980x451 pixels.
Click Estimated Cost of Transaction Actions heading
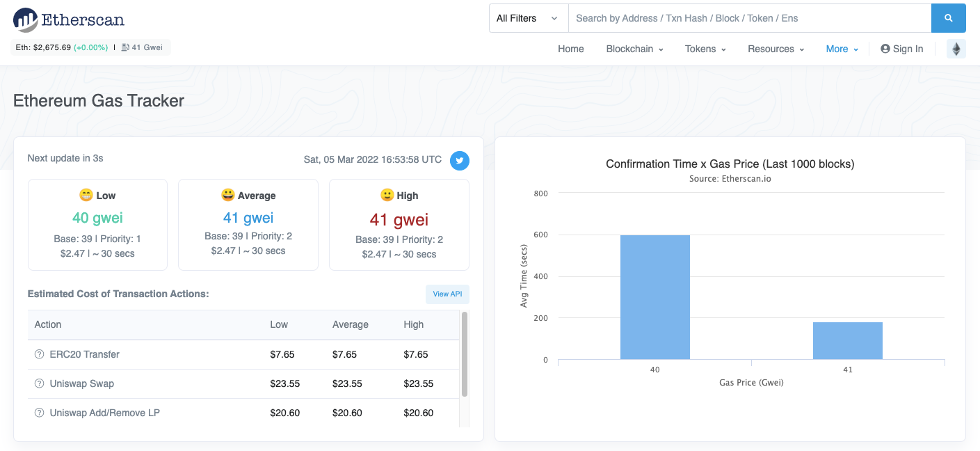[118, 294]
